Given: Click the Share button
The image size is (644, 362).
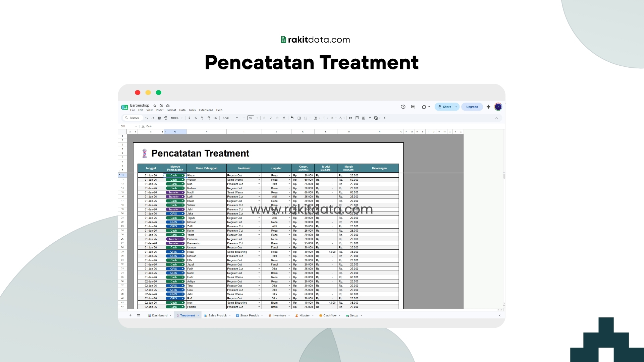Looking at the screenshot, I should coord(444,107).
